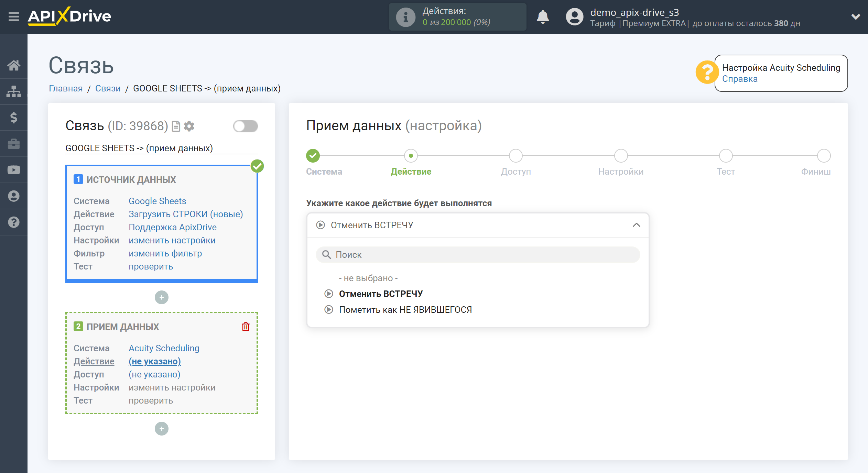Click the ApiX-Drive logo
The height and width of the screenshot is (473, 868).
[69, 16]
